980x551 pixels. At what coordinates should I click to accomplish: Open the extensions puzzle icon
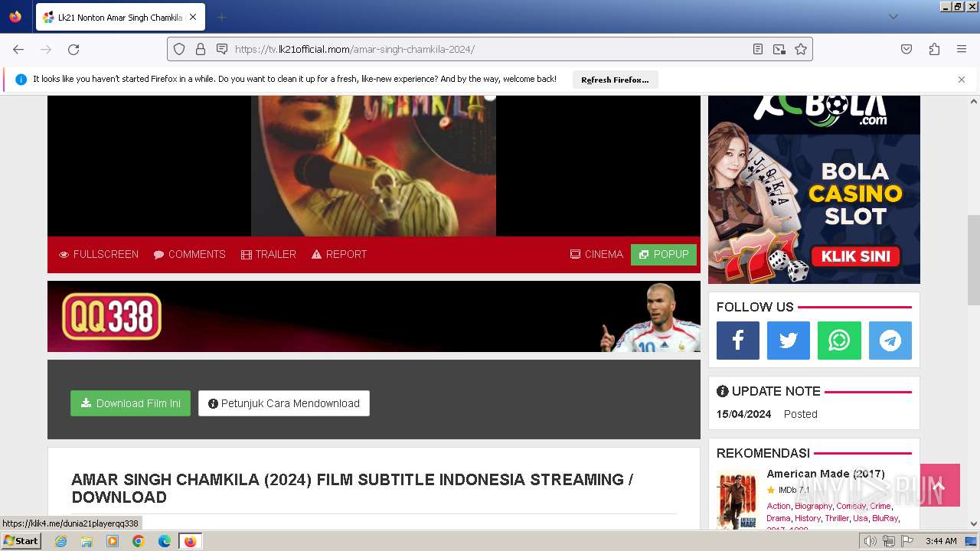click(x=934, y=49)
